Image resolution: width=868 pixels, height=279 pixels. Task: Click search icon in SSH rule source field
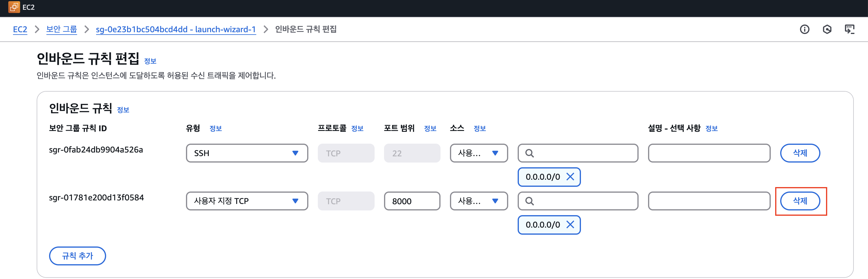529,153
